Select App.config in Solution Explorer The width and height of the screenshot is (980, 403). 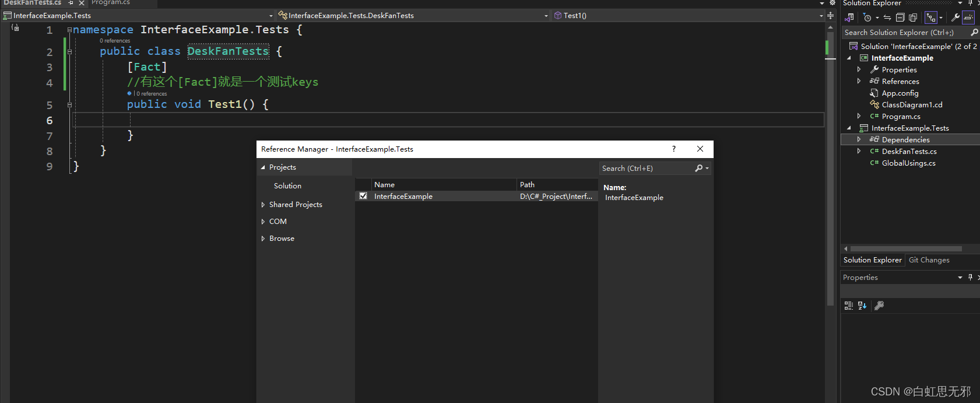tap(900, 93)
